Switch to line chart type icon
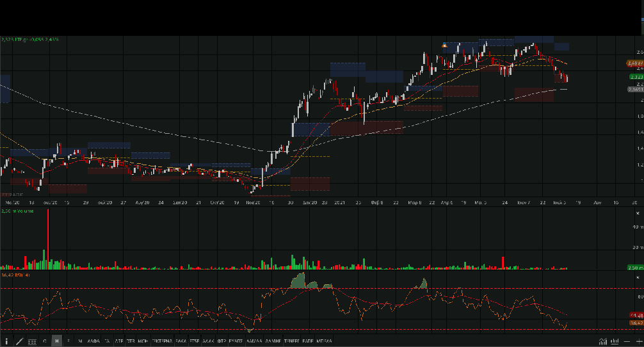Image resolution: width=644 pixels, height=347 pixels. point(603,341)
